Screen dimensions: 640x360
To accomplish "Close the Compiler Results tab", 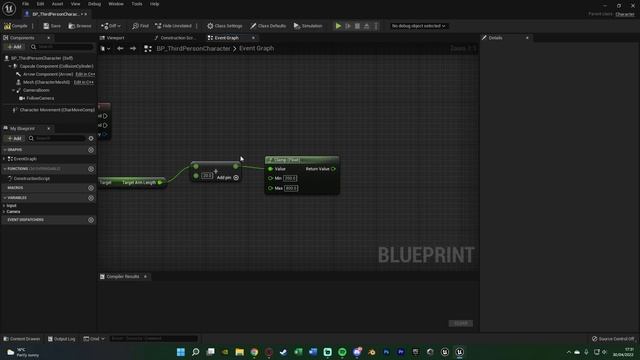I will pos(145,276).
